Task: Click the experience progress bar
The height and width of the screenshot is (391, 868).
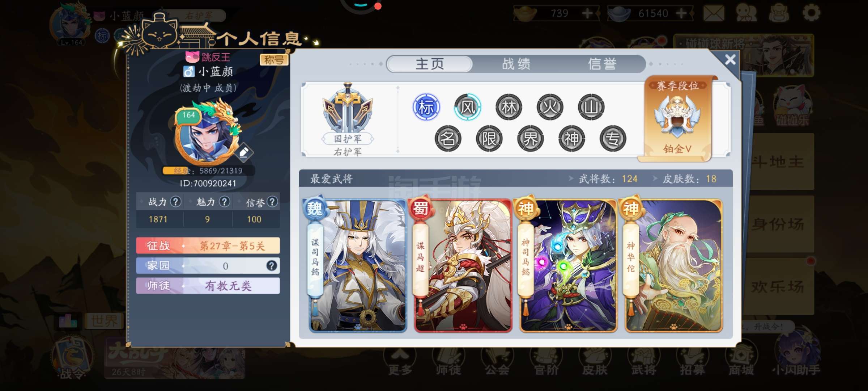Action: (208, 171)
